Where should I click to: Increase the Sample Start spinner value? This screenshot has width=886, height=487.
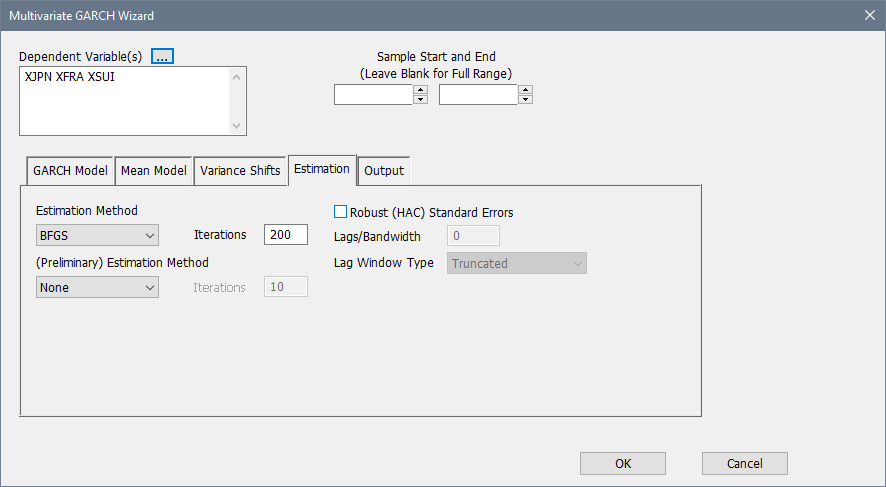(x=420, y=89)
